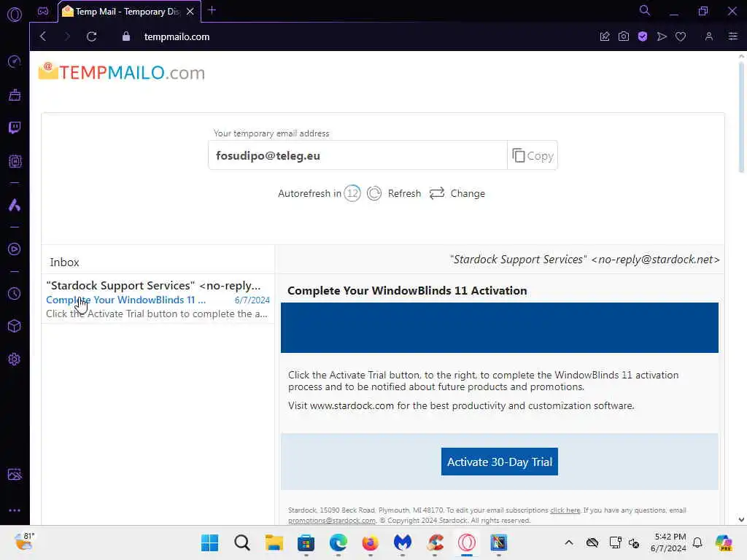Click the send/flow arrow icon
747x560 pixels.
pyautogui.click(x=662, y=36)
